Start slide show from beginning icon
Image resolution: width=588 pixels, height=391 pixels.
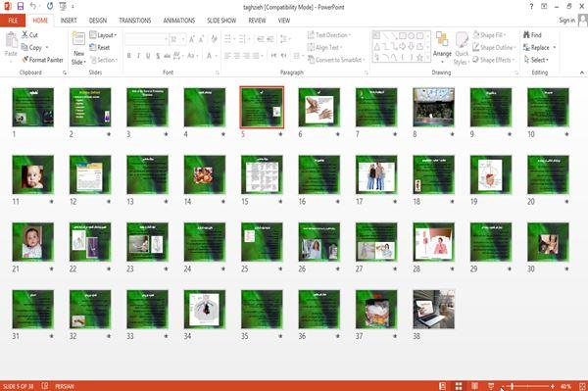tap(63, 7)
